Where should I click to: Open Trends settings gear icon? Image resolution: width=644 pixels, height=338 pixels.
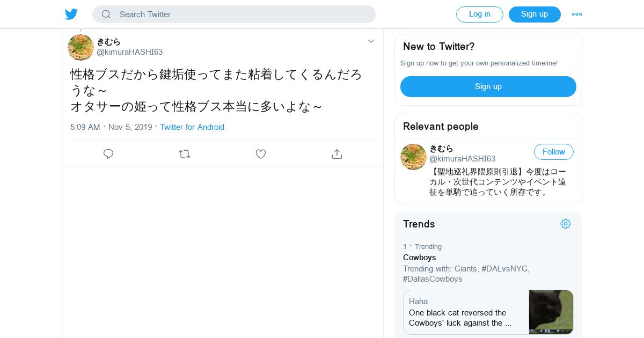coord(566,224)
